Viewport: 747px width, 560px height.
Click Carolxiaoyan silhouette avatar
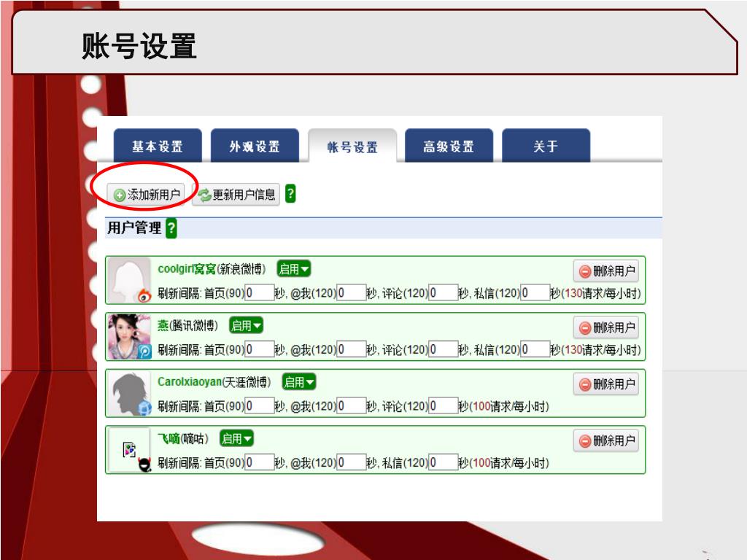129,393
